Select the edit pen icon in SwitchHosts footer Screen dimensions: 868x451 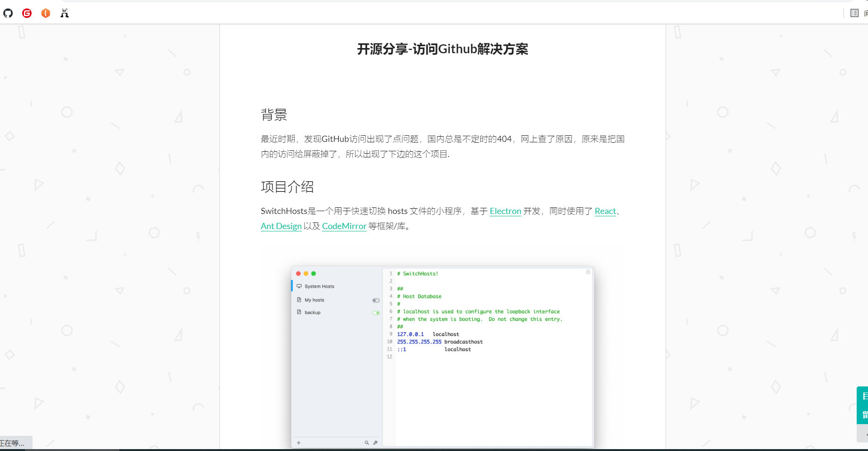[376, 443]
